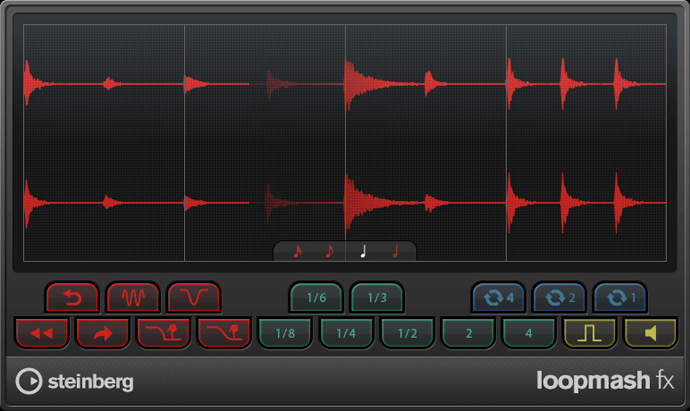Trigger the 1/6 stutter button
690x411 pixels.
click(316, 298)
